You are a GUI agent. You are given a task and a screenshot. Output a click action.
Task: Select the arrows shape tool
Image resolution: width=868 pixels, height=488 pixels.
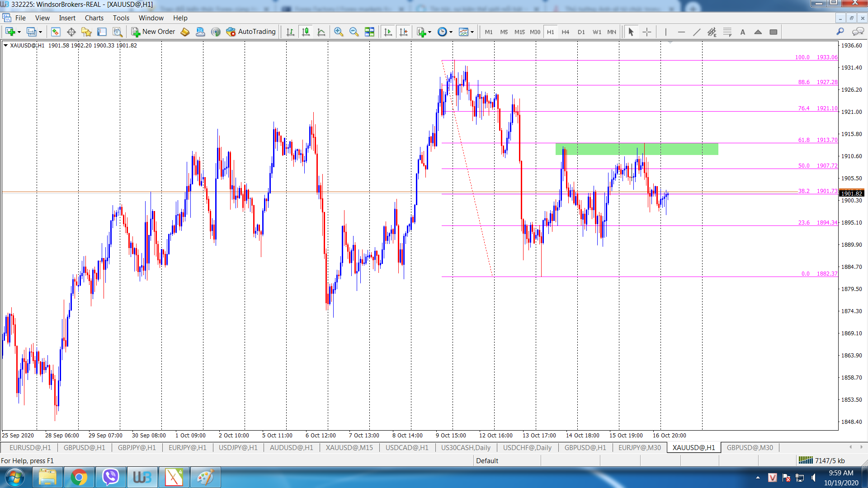pyautogui.click(x=758, y=32)
